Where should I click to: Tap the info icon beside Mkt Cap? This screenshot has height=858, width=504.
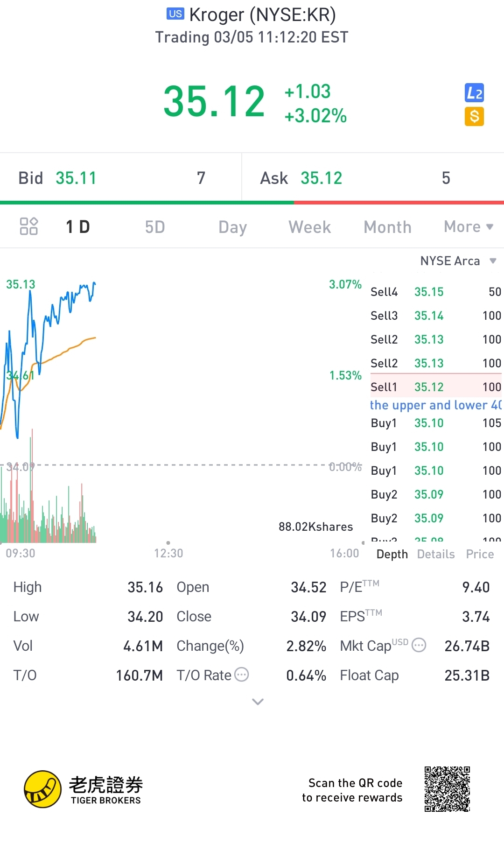click(x=419, y=645)
